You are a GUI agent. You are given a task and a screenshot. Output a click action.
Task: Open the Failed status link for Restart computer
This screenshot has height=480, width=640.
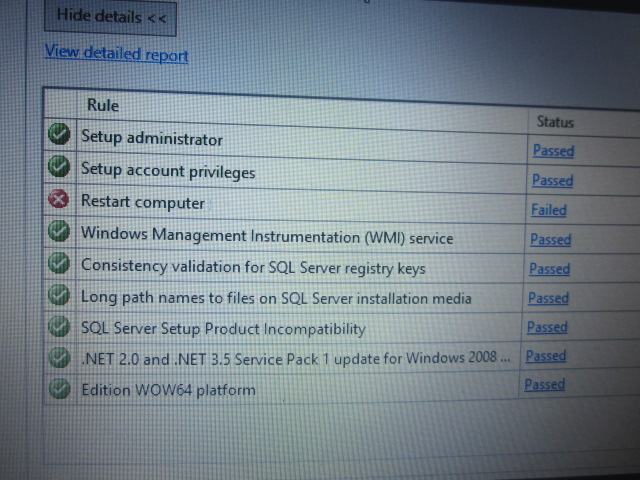pos(549,210)
